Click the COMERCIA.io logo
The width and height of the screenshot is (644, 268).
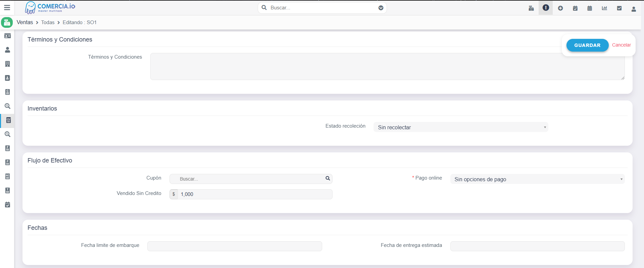(50, 7)
